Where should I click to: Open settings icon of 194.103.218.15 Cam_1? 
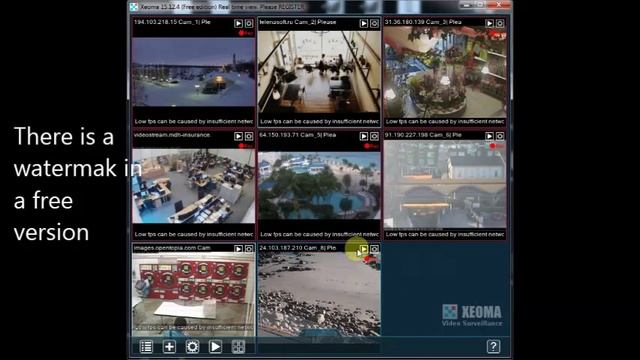249,24
